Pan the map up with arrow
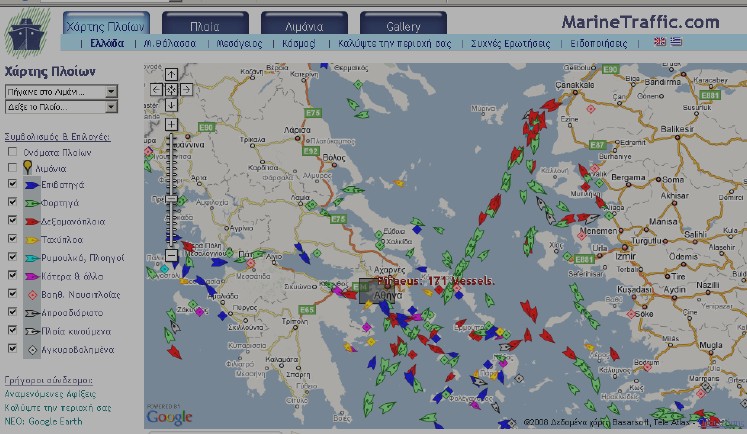The height and width of the screenshot is (434, 747). tap(171, 74)
